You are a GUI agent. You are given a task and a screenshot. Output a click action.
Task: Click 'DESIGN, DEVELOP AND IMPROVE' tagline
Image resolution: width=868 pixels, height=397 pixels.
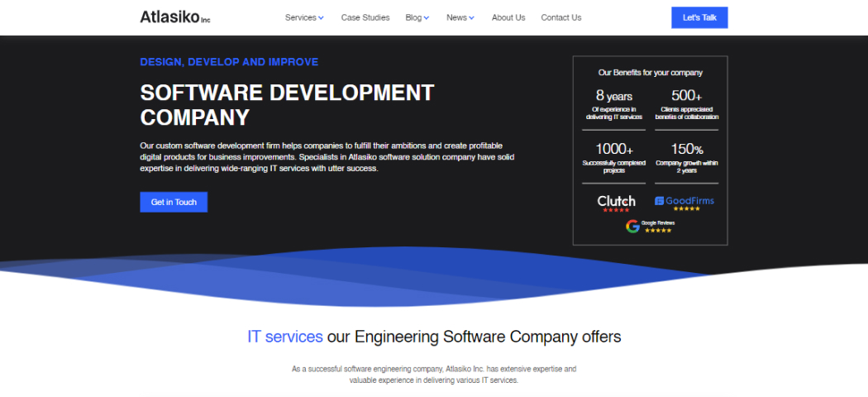[x=229, y=62]
